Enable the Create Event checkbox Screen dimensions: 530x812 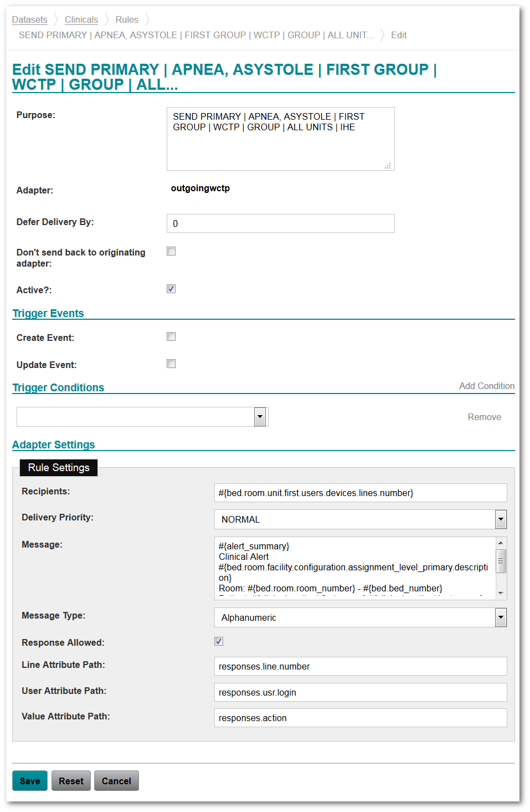[171, 336]
